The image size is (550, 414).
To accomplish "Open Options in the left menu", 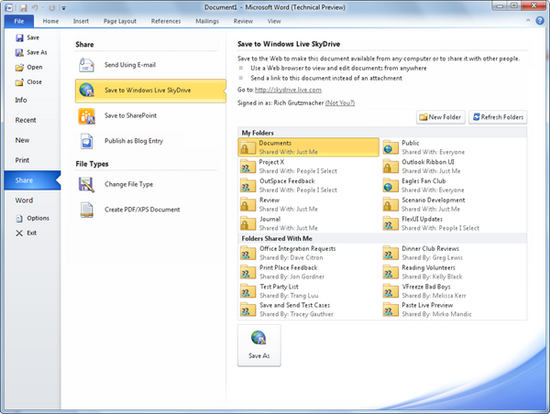I will [x=32, y=218].
